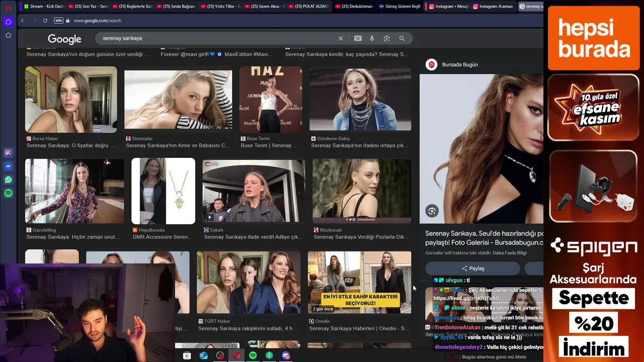
Task: Open the Bursadabugun.com photo gallery title
Action: (484, 238)
